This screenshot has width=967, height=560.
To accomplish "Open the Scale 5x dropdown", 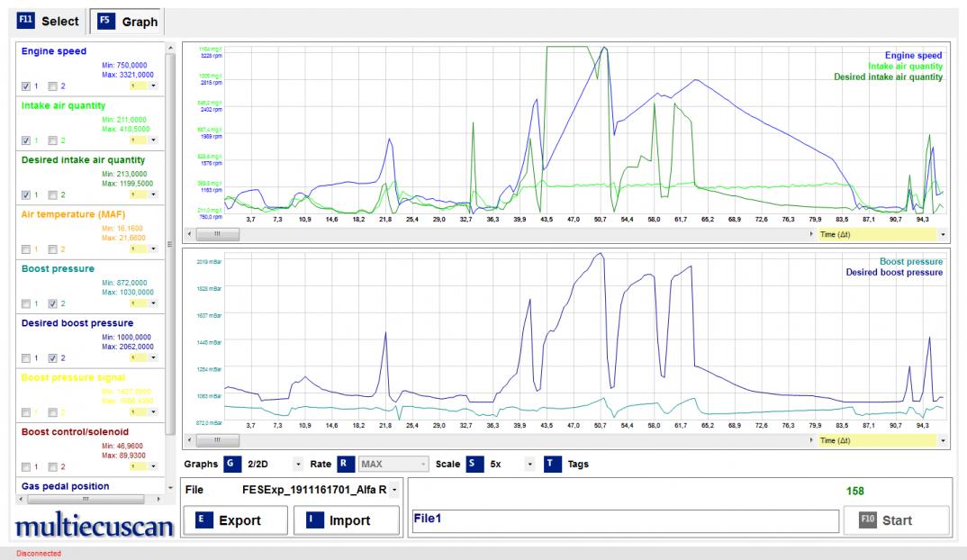I will (x=530, y=465).
